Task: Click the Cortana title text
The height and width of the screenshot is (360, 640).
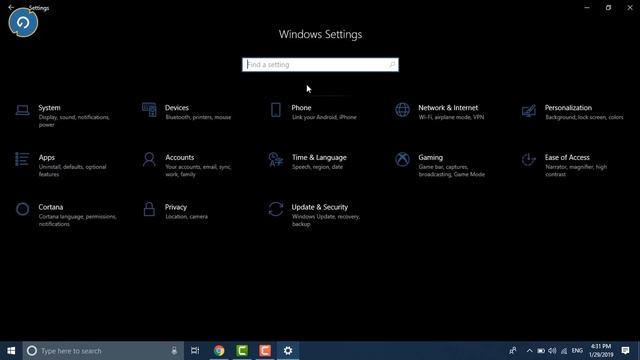Action: (51, 207)
